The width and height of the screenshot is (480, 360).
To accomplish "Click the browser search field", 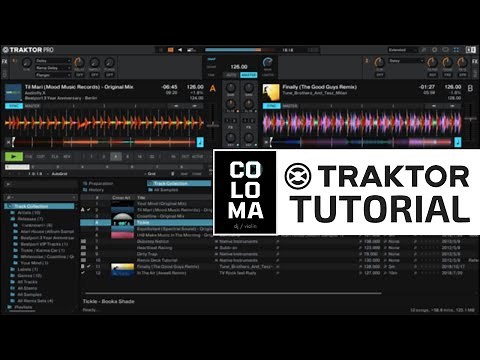I will (41, 198).
